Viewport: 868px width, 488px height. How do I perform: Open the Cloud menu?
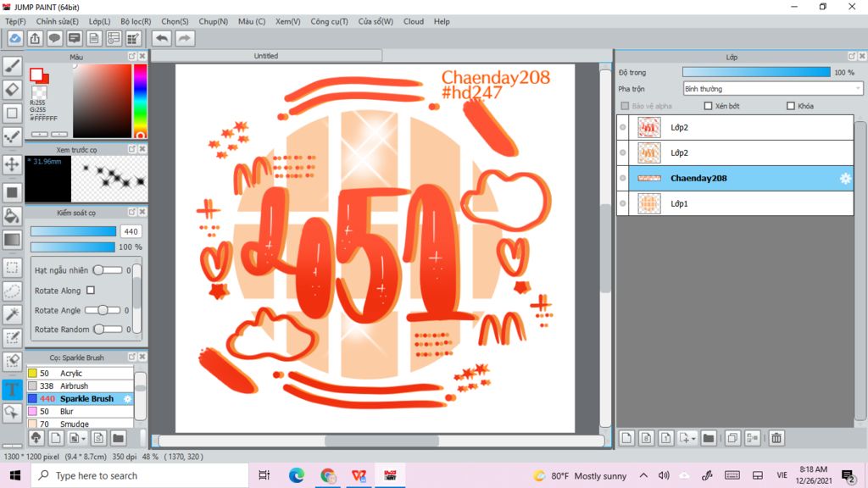[414, 21]
